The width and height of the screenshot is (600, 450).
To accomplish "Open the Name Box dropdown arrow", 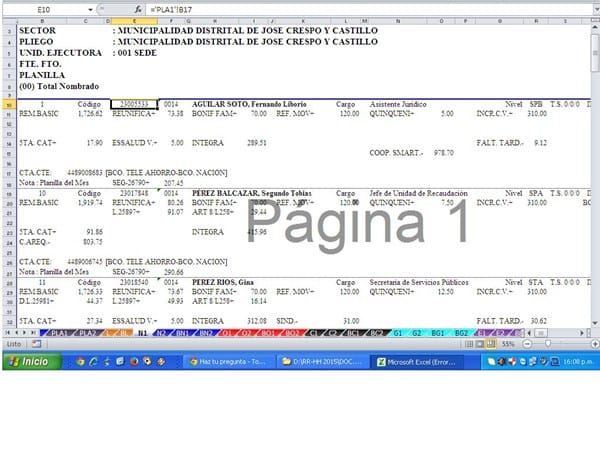I will pyautogui.click(x=90, y=10).
